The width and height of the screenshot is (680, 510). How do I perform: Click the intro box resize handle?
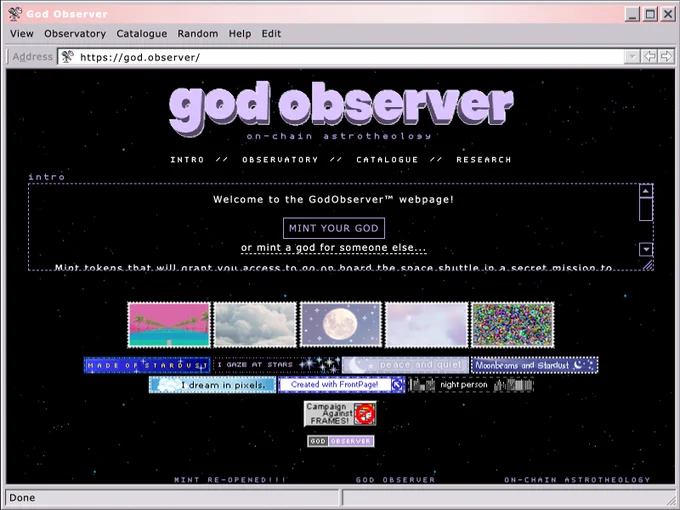click(x=648, y=265)
